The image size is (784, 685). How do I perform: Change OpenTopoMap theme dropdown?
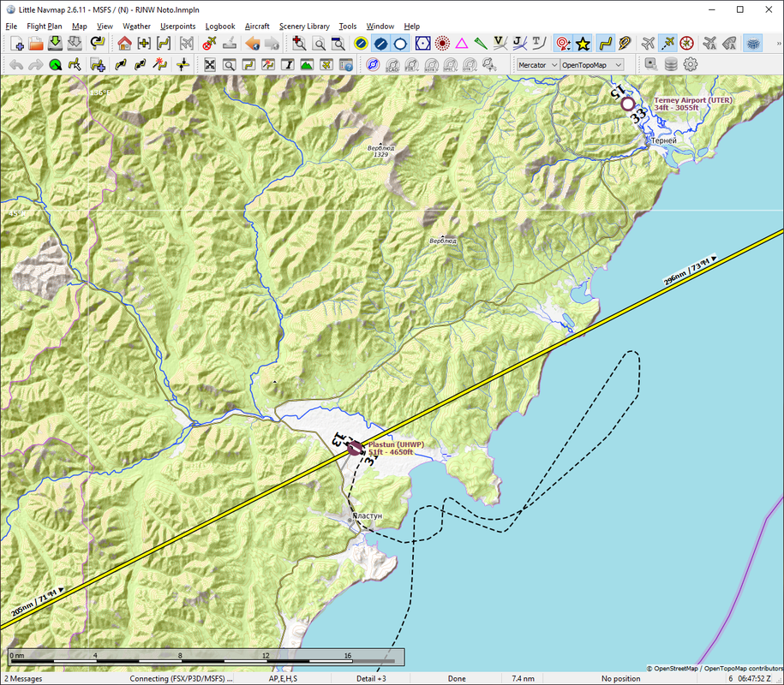(591, 65)
